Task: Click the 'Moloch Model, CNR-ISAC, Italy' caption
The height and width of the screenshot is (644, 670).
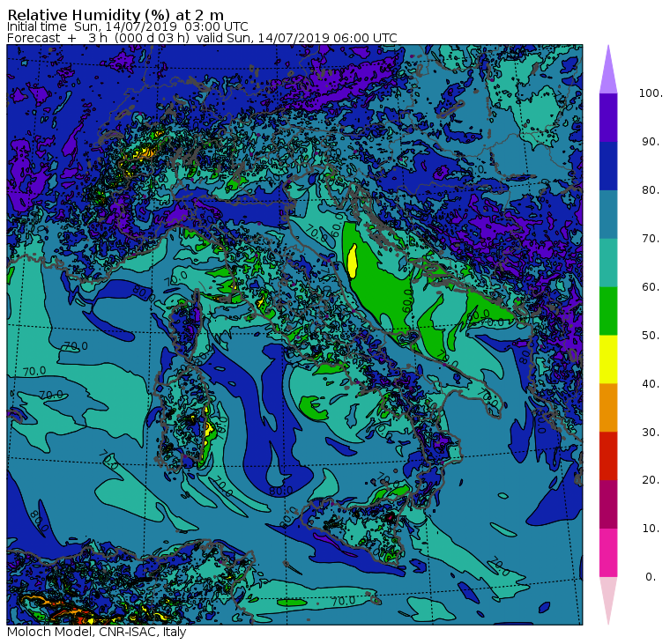Action: point(97,632)
